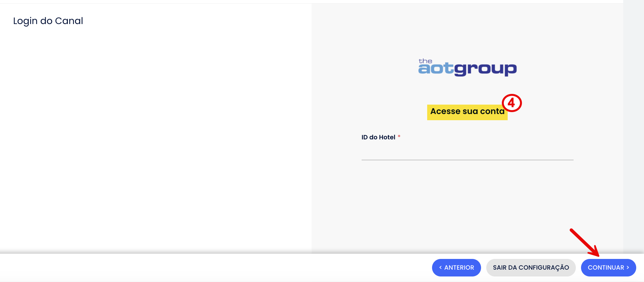
Task: Click the dark "group" part of the logo
Action: (485, 69)
